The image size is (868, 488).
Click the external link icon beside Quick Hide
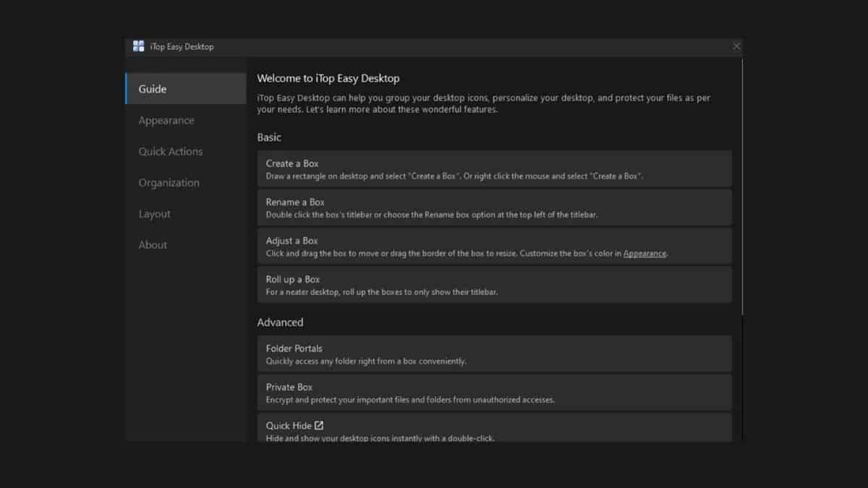tap(319, 425)
